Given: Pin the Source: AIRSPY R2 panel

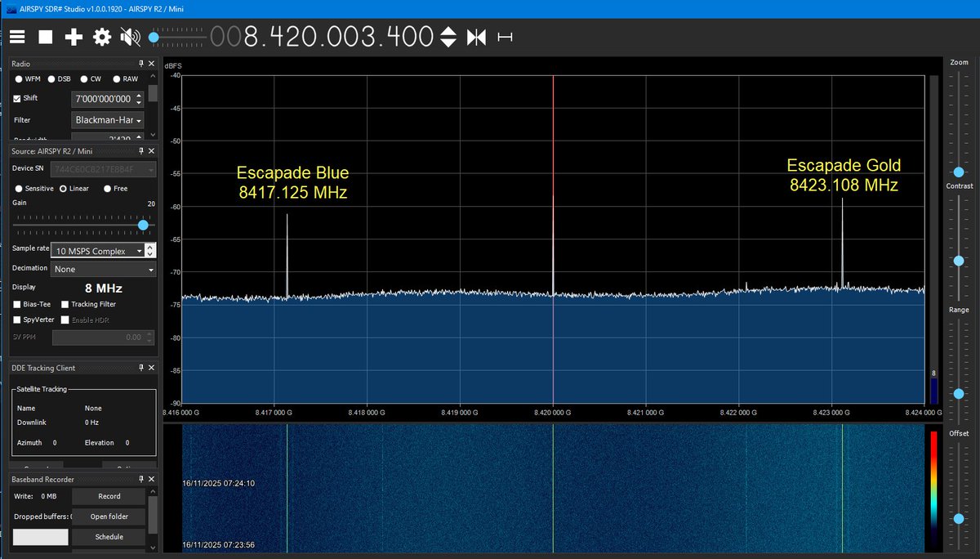Looking at the screenshot, I should point(140,150).
